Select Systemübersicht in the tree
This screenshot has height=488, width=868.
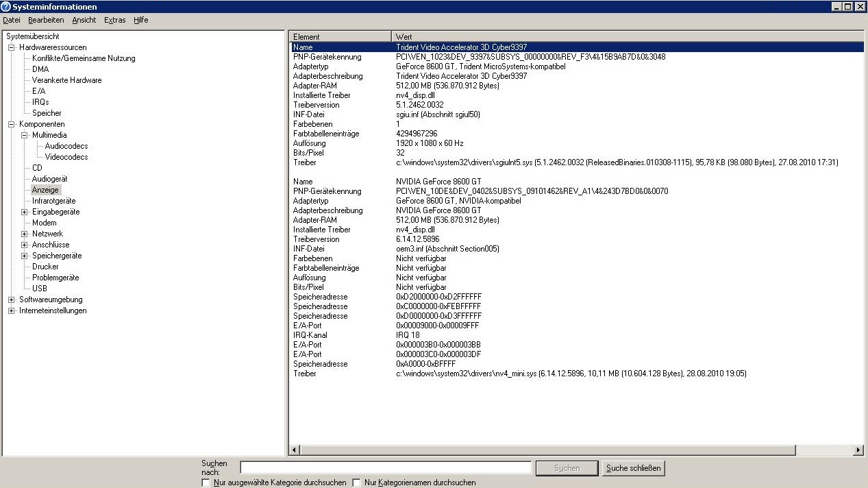click(32, 36)
